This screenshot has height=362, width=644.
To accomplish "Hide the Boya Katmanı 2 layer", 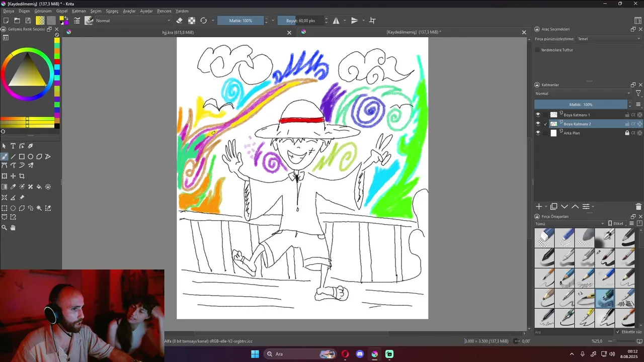I will [538, 124].
